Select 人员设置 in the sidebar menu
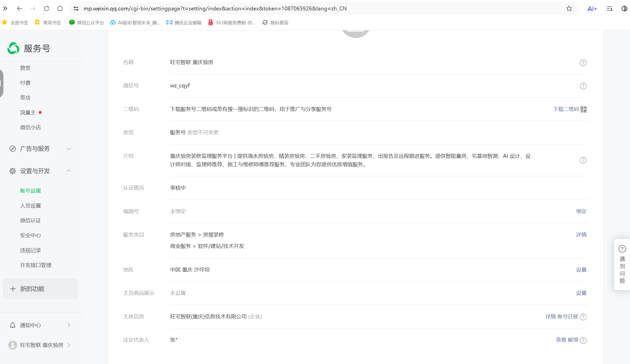Screen dimensions: 630x364 coord(31,206)
